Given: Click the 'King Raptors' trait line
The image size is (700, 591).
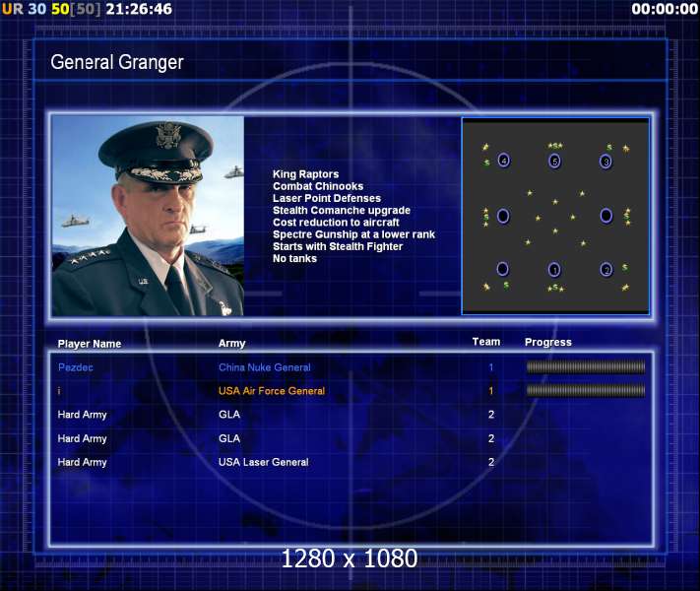Looking at the screenshot, I should click(306, 174).
